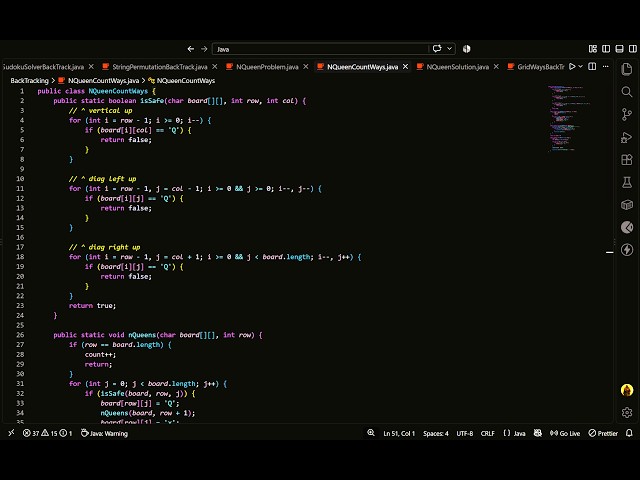This screenshot has width=640, height=480.
Task: Run the Java file with play button
Action: tap(572, 67)
